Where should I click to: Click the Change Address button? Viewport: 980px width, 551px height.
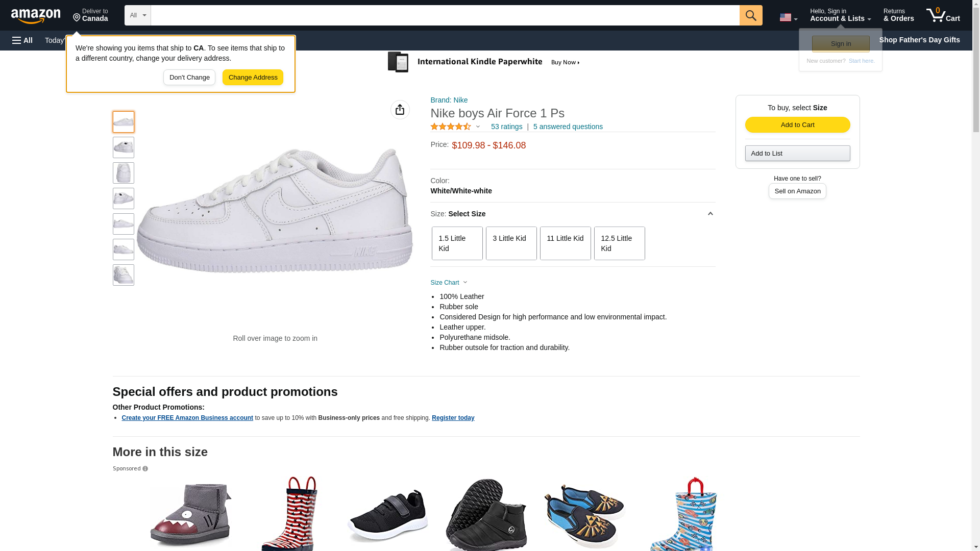click(253, 78)
